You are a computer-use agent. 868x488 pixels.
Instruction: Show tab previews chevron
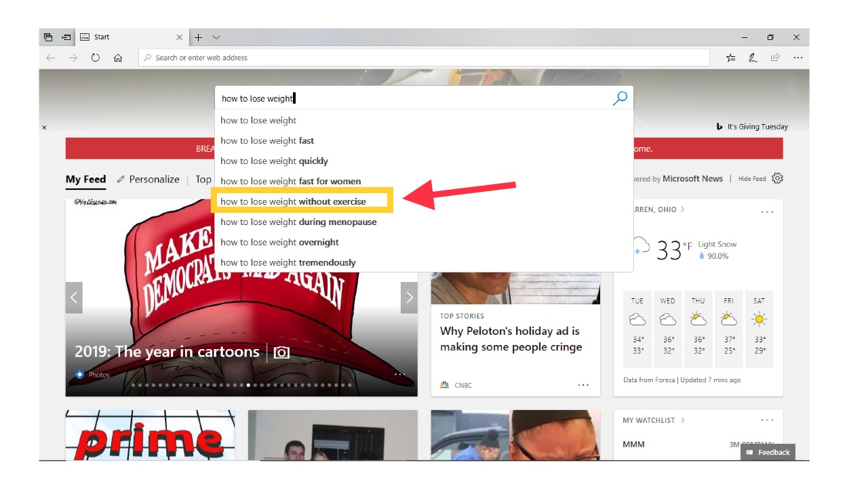pos(216,37)
